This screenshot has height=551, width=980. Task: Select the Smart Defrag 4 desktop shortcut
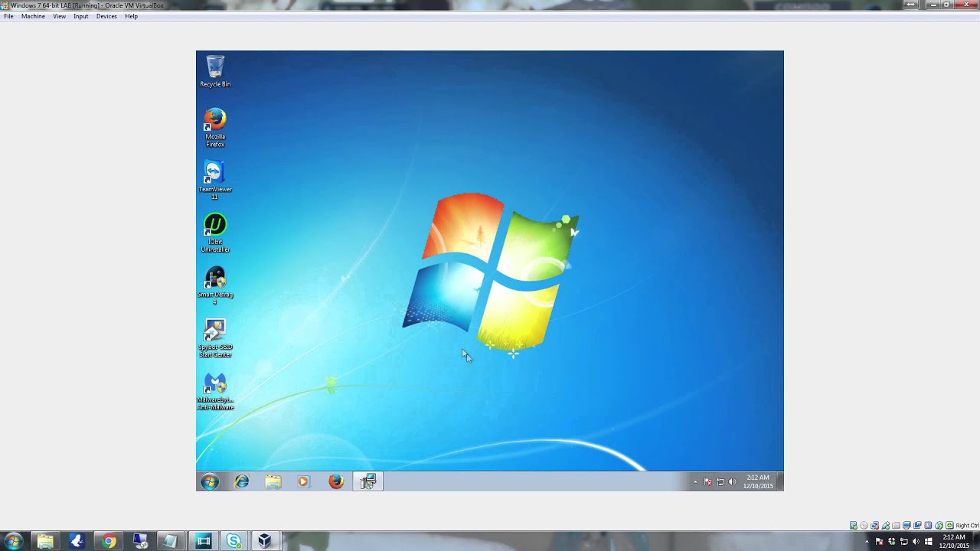click(x=215, y=286)
